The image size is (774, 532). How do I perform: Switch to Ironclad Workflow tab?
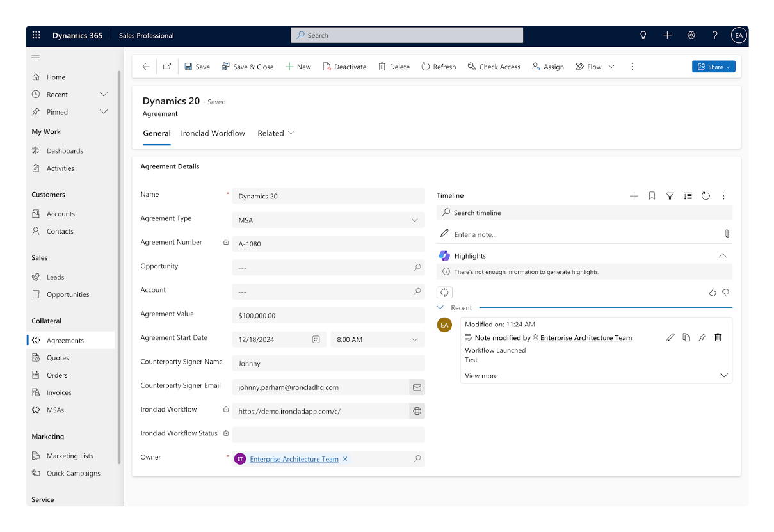[213, 133]
